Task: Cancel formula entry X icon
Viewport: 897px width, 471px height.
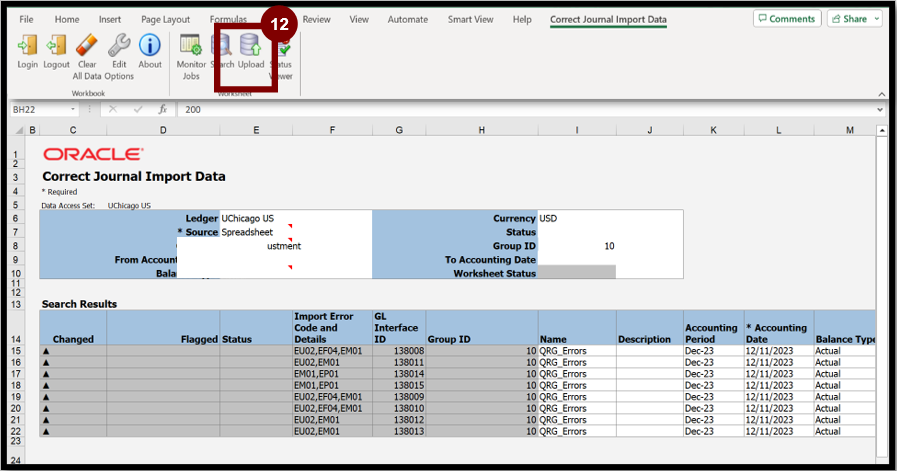Action: click(x=113, y=109)
